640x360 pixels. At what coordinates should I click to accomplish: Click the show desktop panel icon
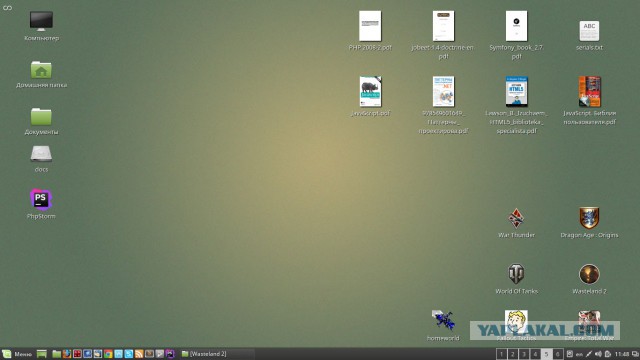click(42, 354)
